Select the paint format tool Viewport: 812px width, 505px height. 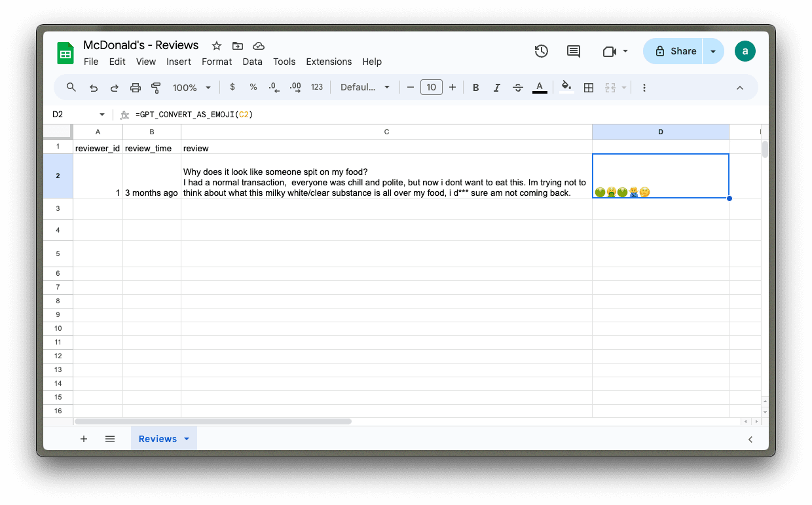[156, 87]
